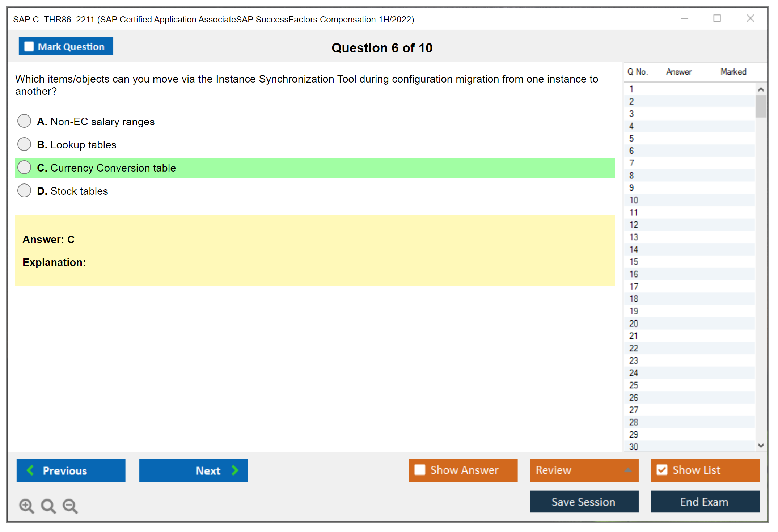Screen dimensions: 778x532
Task: Choose option B Lookup tables
Action: coord(24,144)
